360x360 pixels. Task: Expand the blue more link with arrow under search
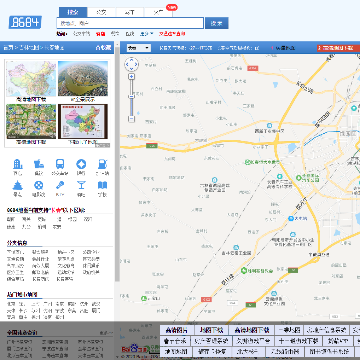point(146,34)
